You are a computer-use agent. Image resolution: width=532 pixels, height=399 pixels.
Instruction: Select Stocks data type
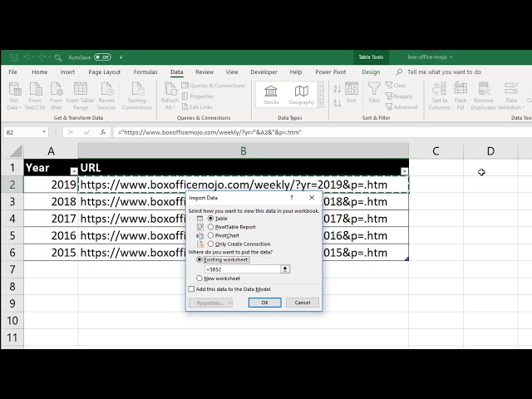[271, 95]
